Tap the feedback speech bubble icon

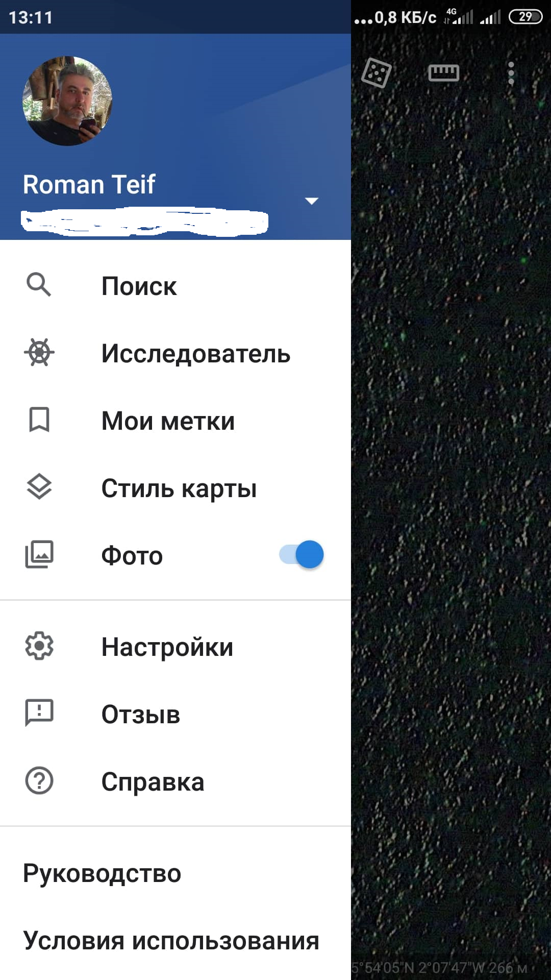(x=39, y=713)
